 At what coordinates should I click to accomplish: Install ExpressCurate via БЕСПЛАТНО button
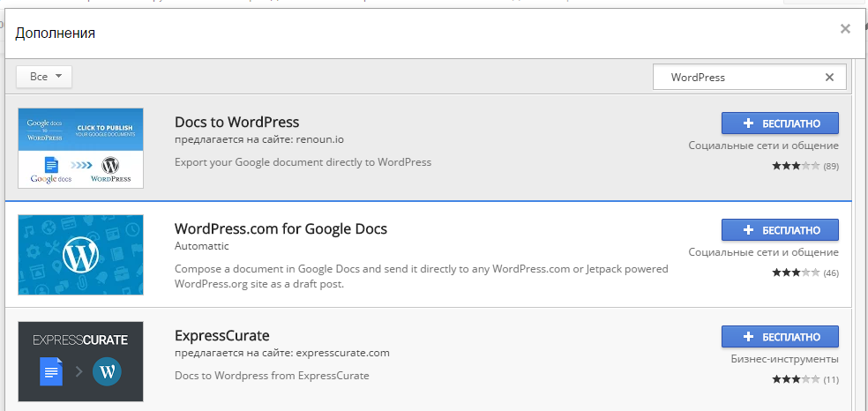click(x=780, y=336)
